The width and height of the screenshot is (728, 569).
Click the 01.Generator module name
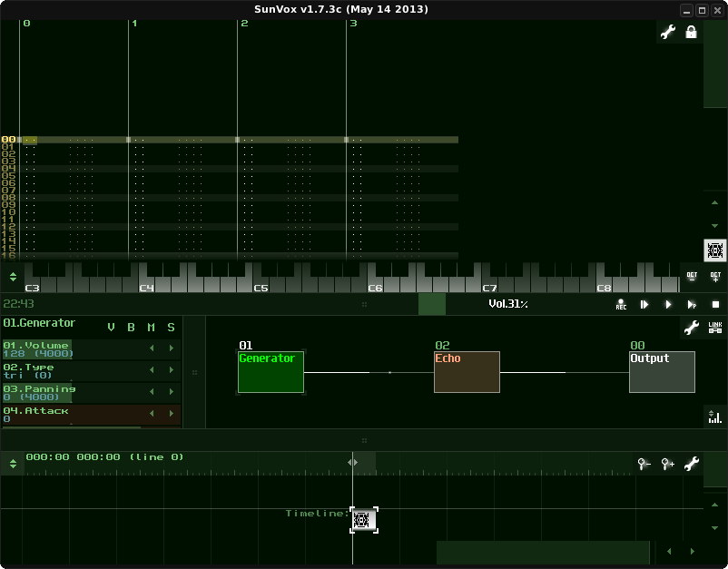[x=39, y=323]
